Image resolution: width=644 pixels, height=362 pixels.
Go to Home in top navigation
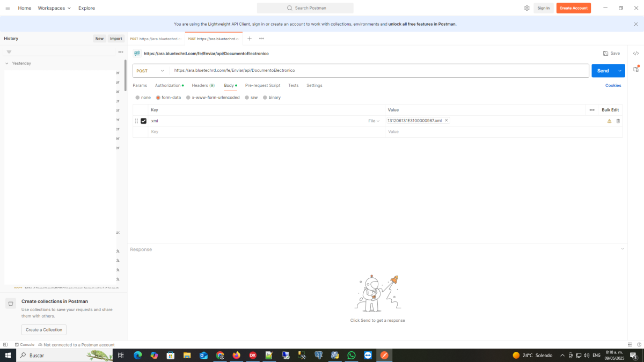click(x=25, y=8)
